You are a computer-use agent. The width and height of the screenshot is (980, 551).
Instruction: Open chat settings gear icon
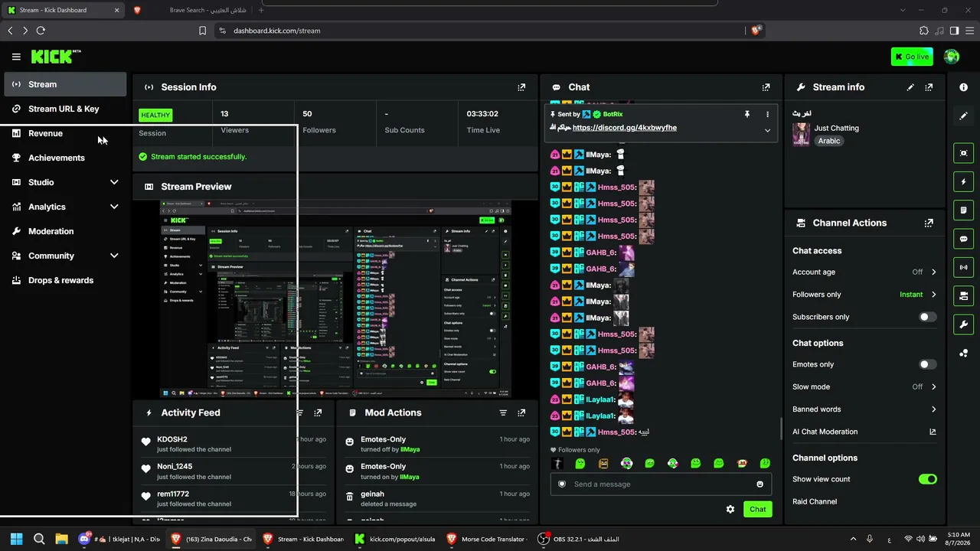coord(730,509)
